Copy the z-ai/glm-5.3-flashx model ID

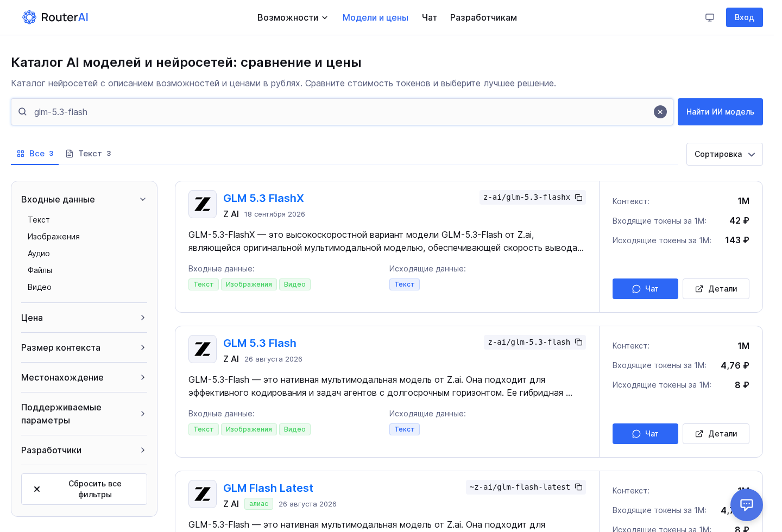click(579, 198)
